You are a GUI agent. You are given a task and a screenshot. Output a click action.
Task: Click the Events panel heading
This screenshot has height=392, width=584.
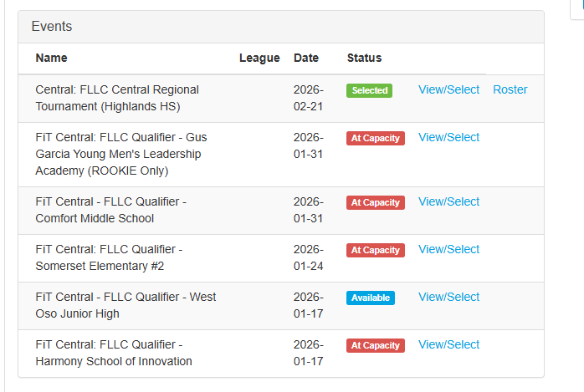point(52,26)
